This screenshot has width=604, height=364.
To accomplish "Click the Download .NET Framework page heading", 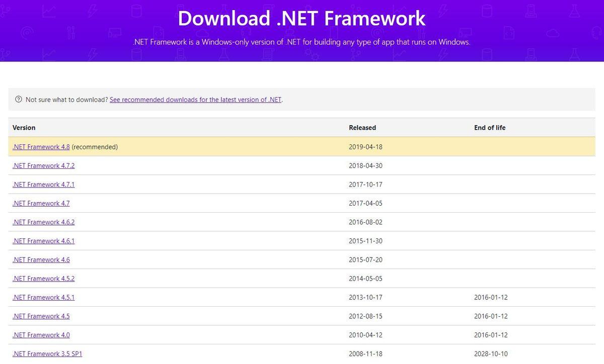I will point(301,19).
